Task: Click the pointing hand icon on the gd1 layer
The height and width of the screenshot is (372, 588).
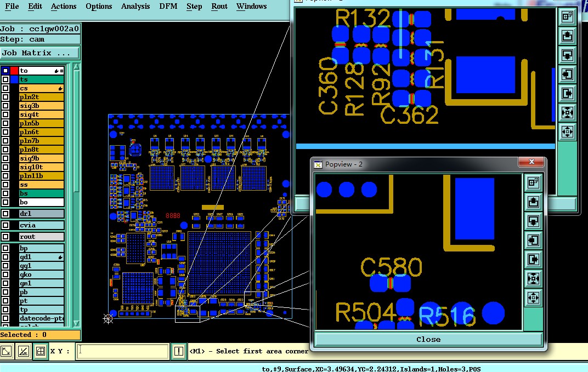Action: 60,257
